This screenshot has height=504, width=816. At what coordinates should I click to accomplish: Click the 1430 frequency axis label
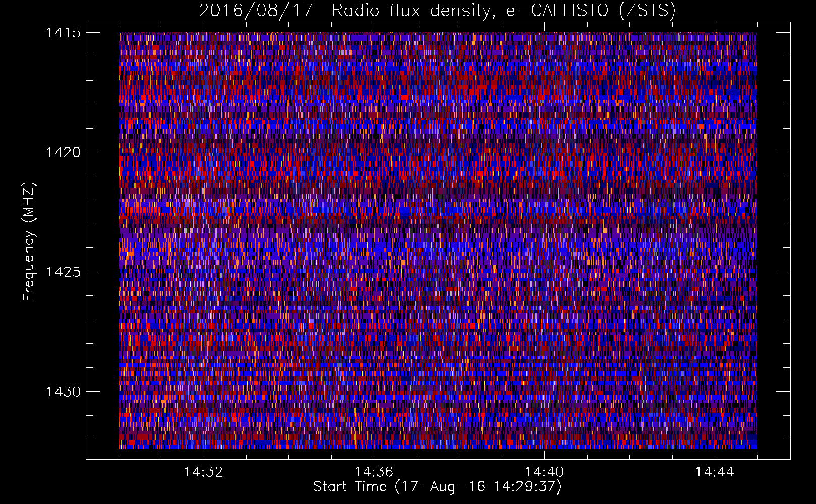click(x=63, y=392)
